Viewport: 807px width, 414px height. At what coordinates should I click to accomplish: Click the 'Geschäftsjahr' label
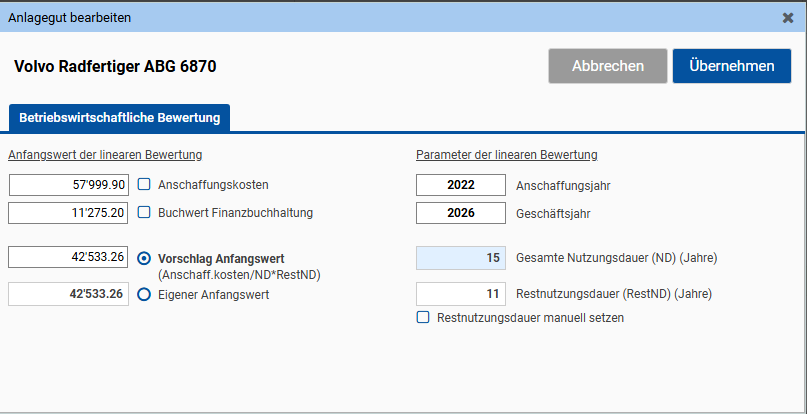pyautogui.click(x=553, y=214)
